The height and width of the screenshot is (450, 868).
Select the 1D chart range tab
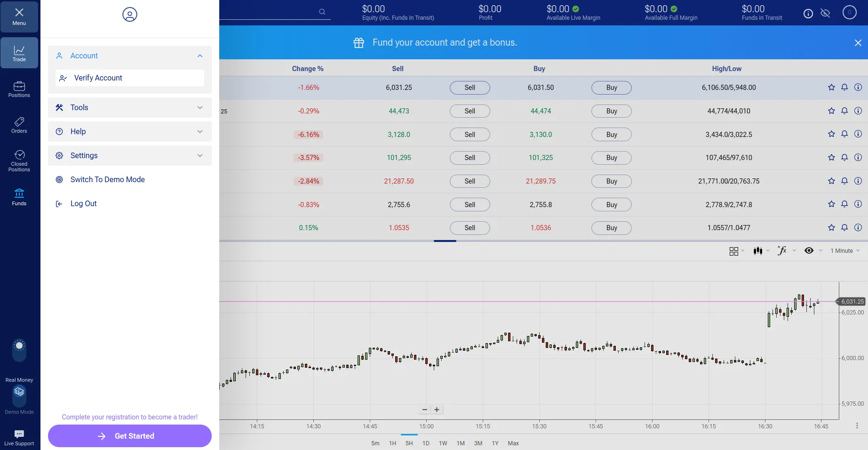point(426,443)
